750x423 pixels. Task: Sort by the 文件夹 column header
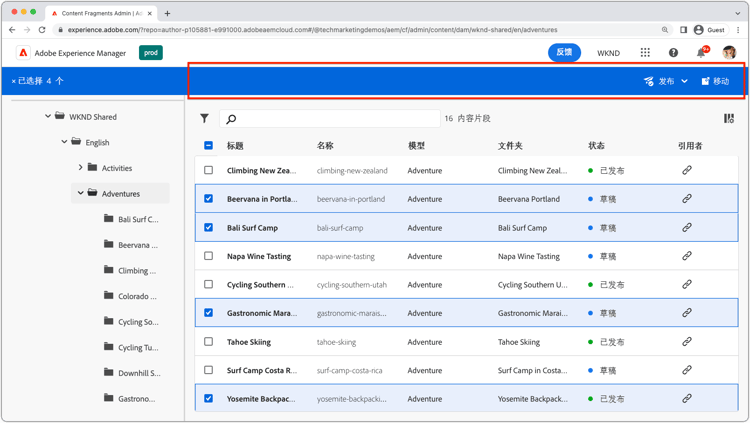point(510,146)
